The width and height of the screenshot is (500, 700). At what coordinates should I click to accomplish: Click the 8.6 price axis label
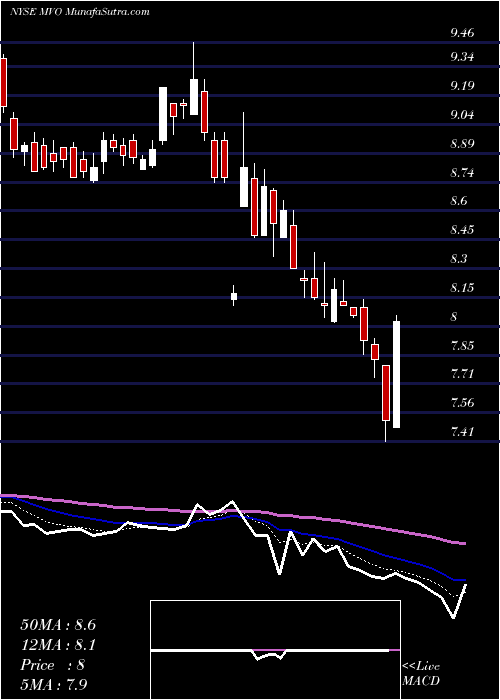coord(459,201)
